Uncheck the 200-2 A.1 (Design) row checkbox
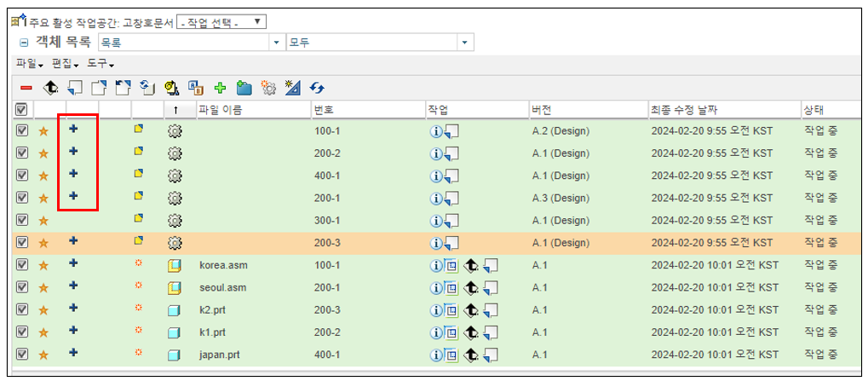Image resolution: width=868 pixels, height=381 pixels. click(x=22, y=153)
